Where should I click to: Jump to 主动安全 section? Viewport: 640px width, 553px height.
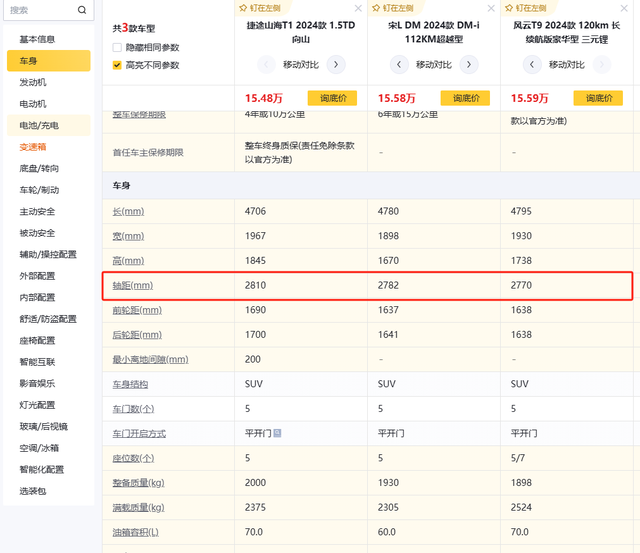coord(37,211)
